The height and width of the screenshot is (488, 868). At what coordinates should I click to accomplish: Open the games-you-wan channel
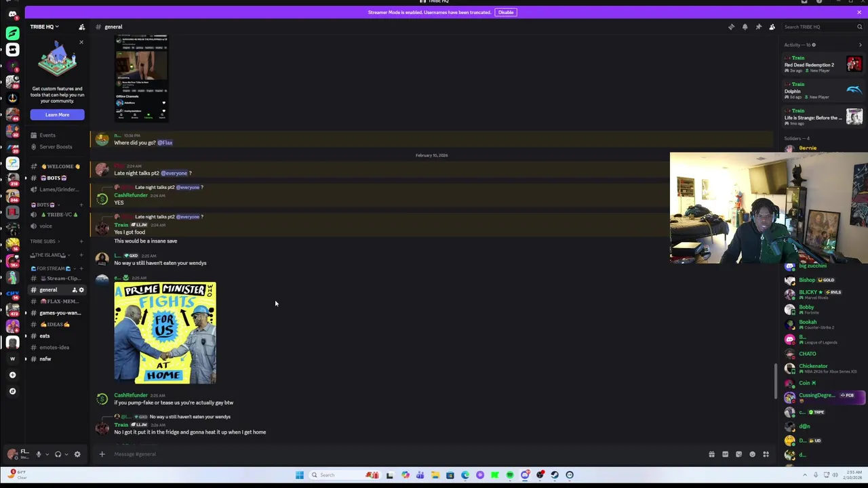click(x=57, y=312)
